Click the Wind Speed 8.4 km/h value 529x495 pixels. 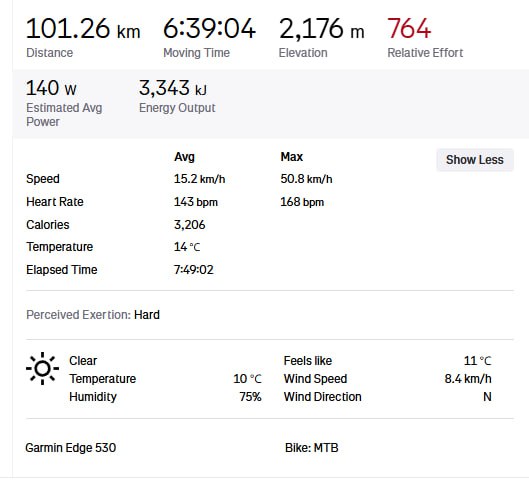[x=468, y=379]
